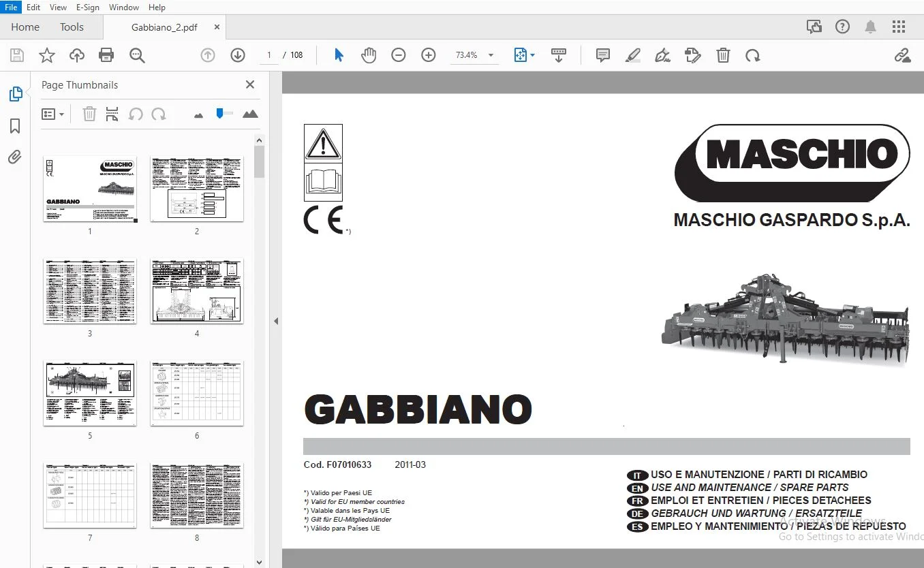Close the Gabbiano_2.pdf tab

click(x=217, y=27)
